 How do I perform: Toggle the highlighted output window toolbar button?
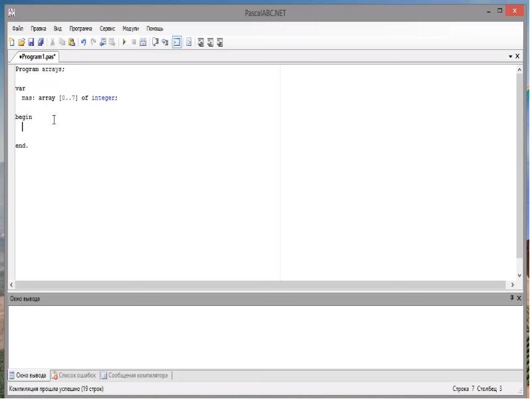coord(178,42)
